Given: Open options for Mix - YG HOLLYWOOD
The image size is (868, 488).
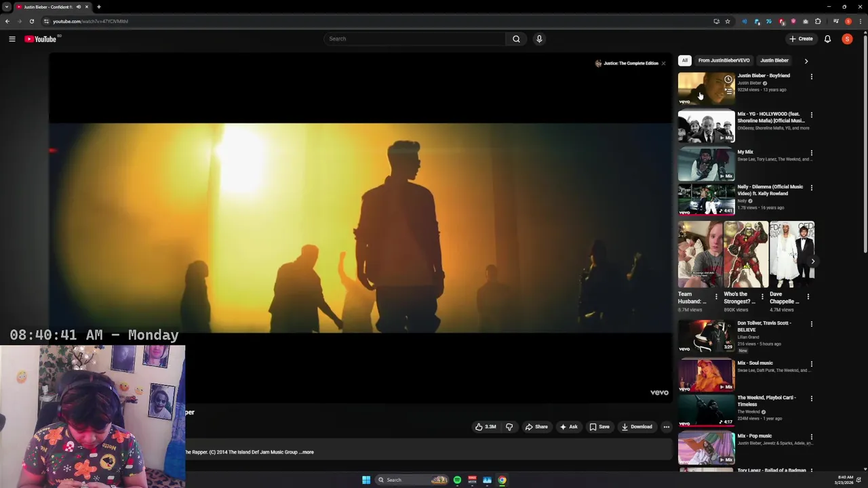Looking at the screenshot, I should pos(811,115).
